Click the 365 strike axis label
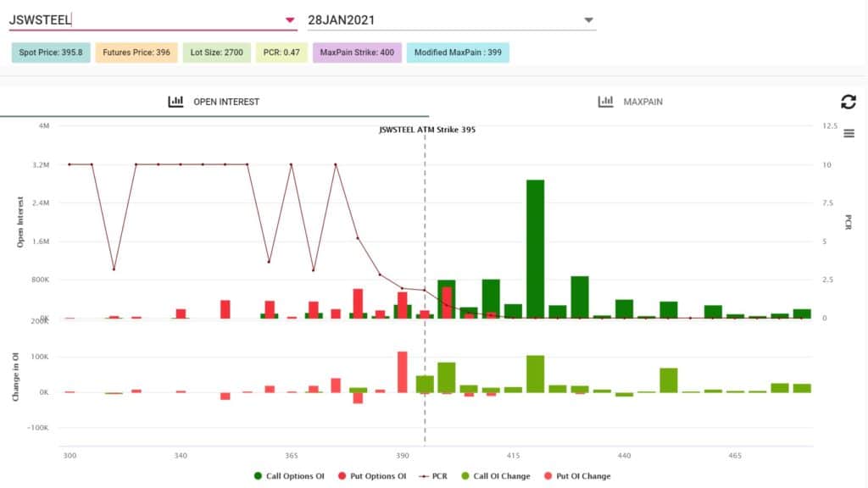868x488 pixels. coord(292,455)
